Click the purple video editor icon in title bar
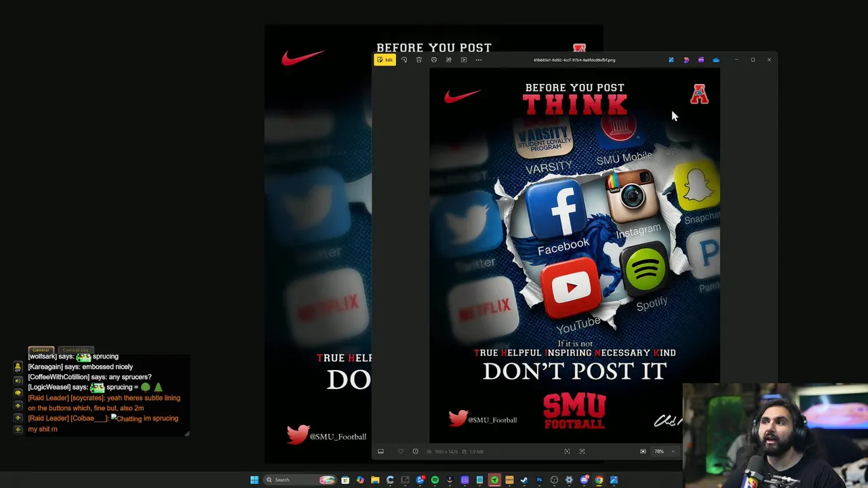The width and height of the screenshot is (868, 488). coord(701,60)
